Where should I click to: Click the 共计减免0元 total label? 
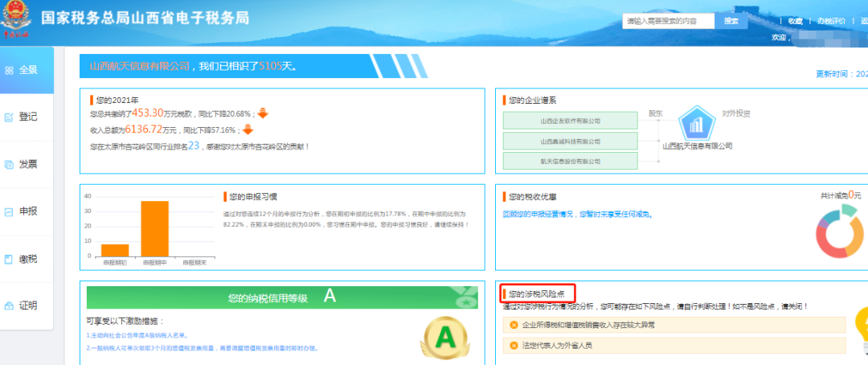(841, 195)
